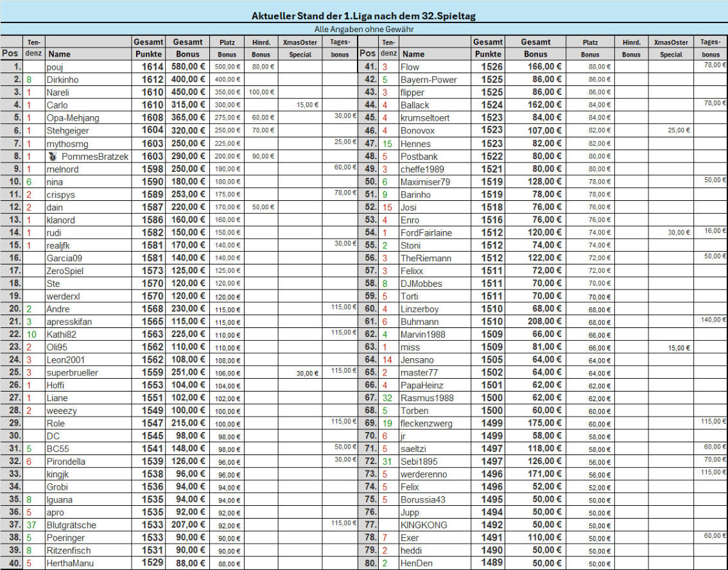Click the 'Alle Angaben ohne Gewähr' subtitle
This screenshot has width=728, height=570.
point(363,30)
